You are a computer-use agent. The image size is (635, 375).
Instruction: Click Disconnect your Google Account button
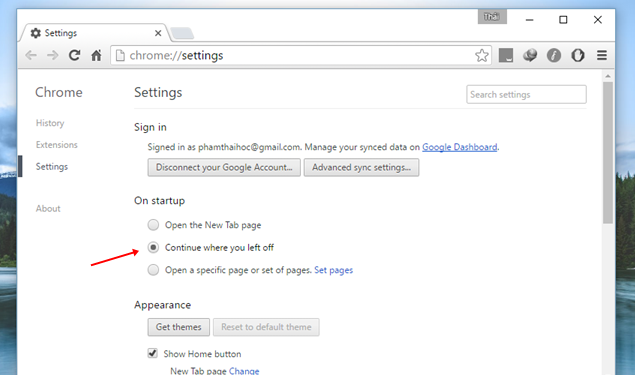224,167
